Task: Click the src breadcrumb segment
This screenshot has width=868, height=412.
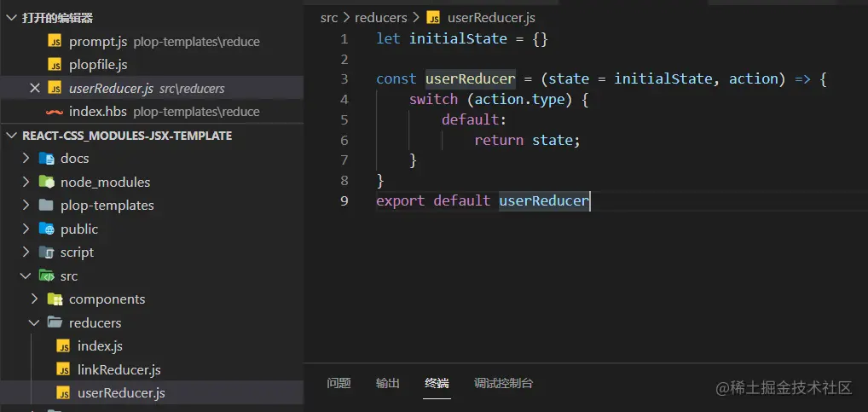Action: [x=329, y=18]
